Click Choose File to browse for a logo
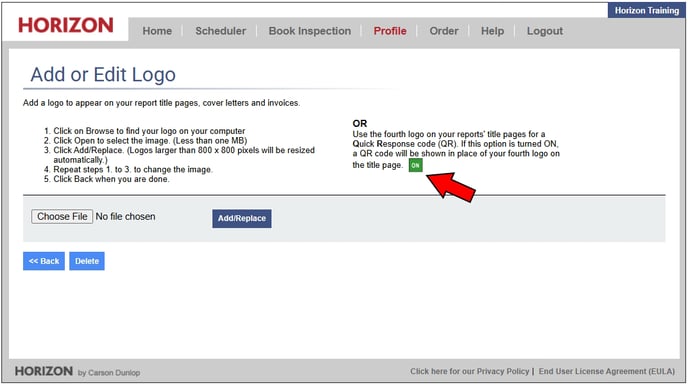The image size is (688, 385). pyautogui.click(x=62, y=216)
